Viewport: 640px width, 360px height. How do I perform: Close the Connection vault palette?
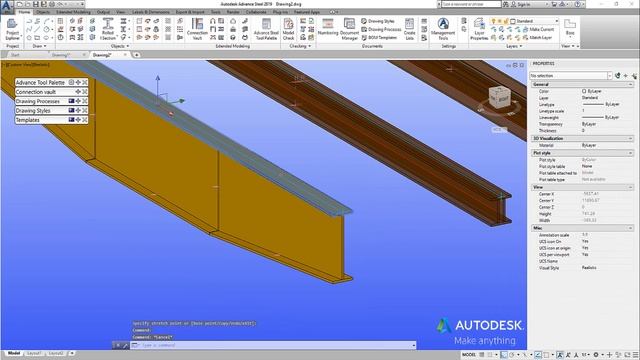click(85, 92)
